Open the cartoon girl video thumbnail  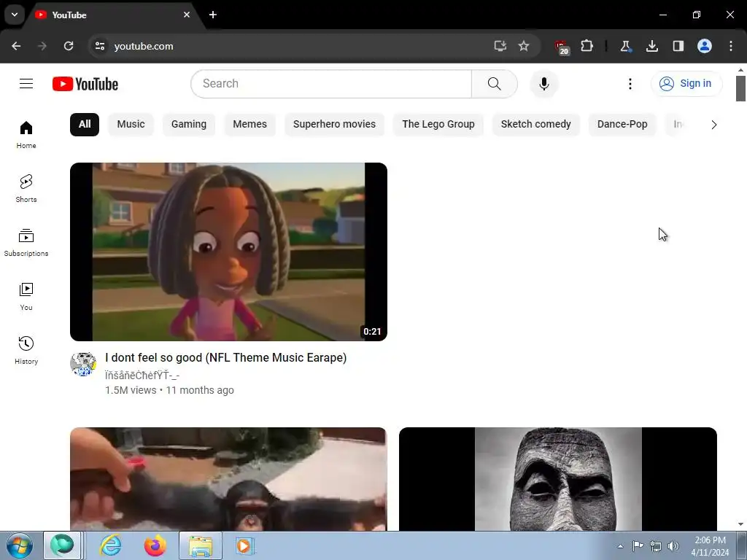point(228,252)
